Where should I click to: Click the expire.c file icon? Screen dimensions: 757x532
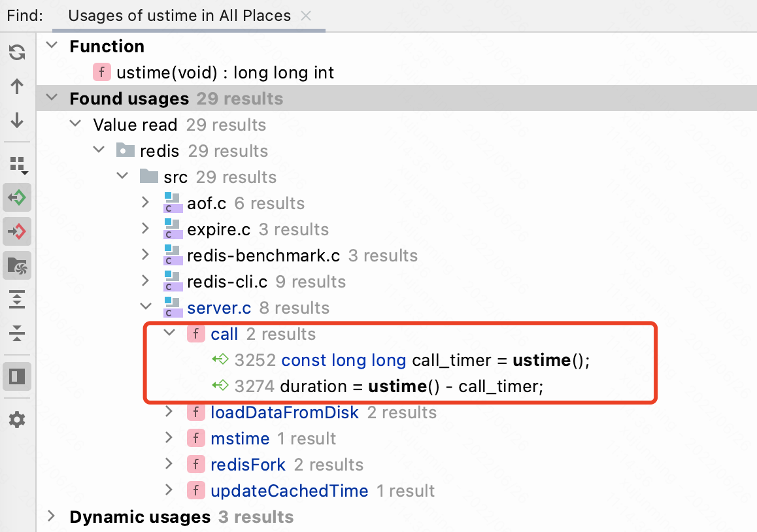click(173, 229)
